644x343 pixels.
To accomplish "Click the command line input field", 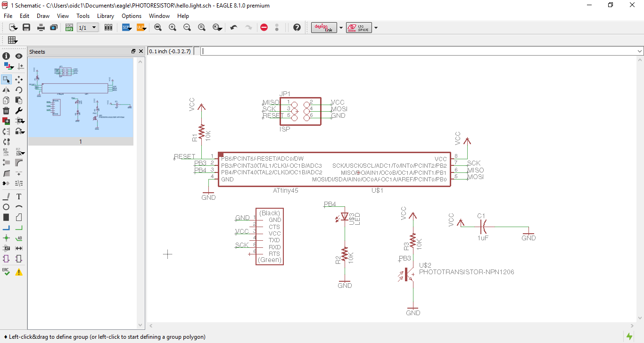I will [x=422, y=51].
